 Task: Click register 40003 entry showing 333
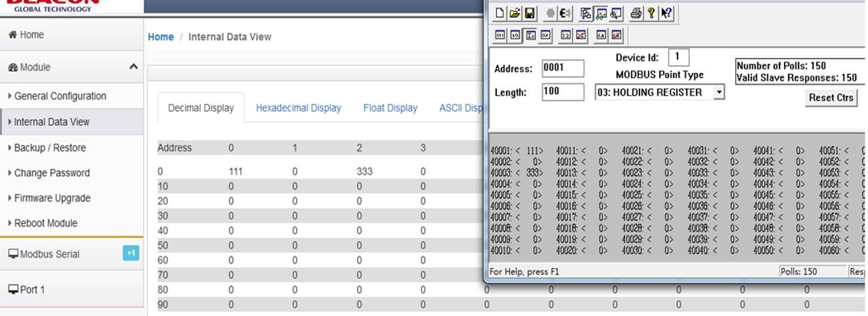pos(516,172)
